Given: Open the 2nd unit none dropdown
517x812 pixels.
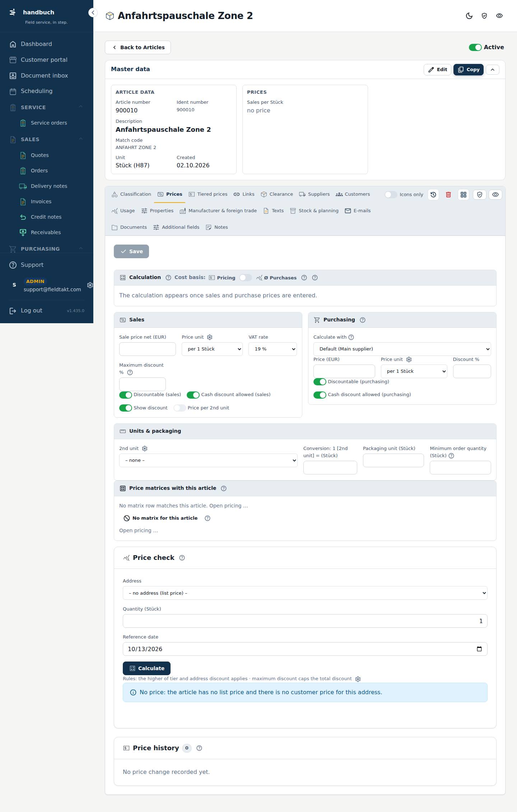Looking at the screenshot, I should click(208, 460).
